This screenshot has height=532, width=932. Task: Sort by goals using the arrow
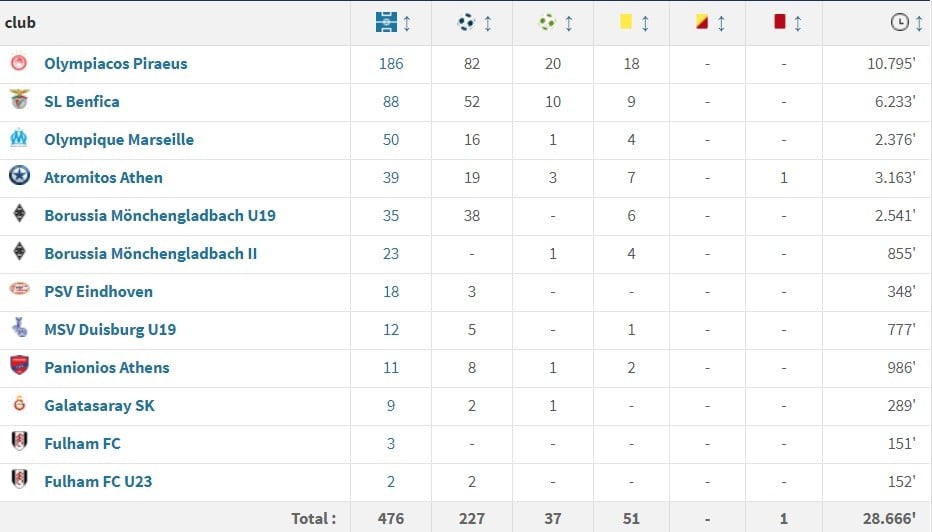click(x=488, y=23)
